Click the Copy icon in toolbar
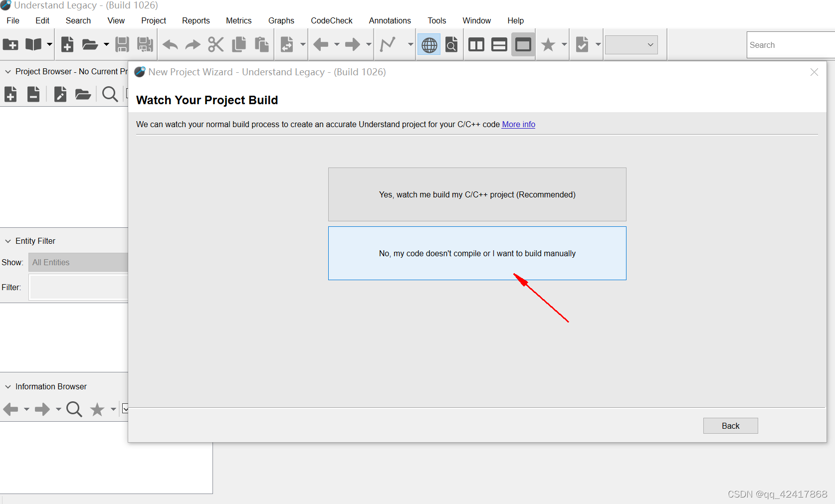This screenshot has height=504, width=835. coord(239,45)
